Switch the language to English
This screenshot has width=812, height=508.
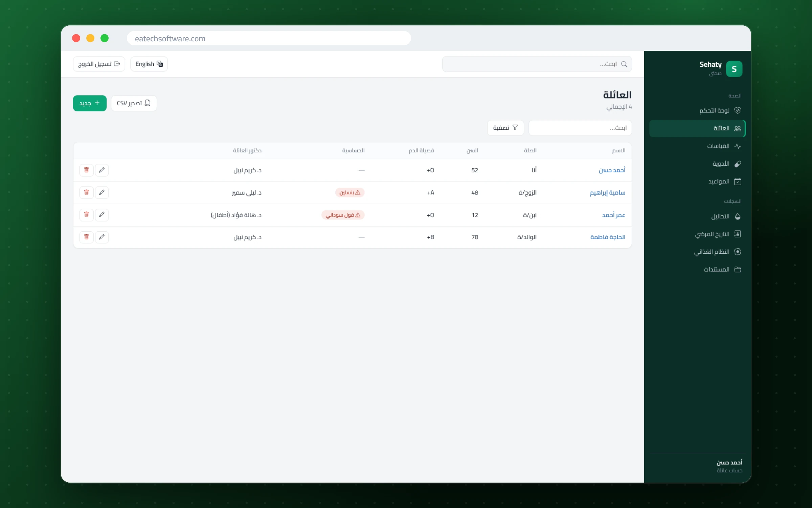149,64
